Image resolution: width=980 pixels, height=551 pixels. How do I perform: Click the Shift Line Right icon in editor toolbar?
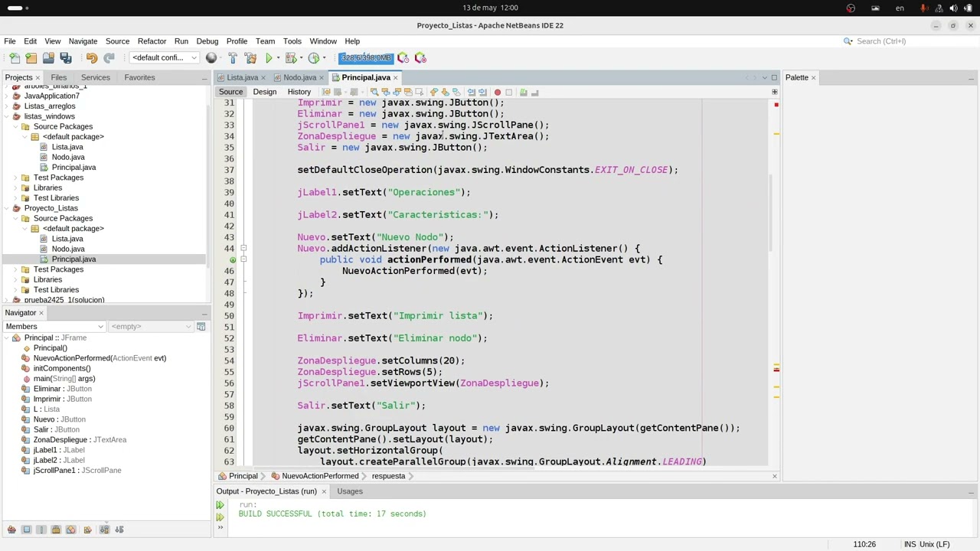coord(482,93)
